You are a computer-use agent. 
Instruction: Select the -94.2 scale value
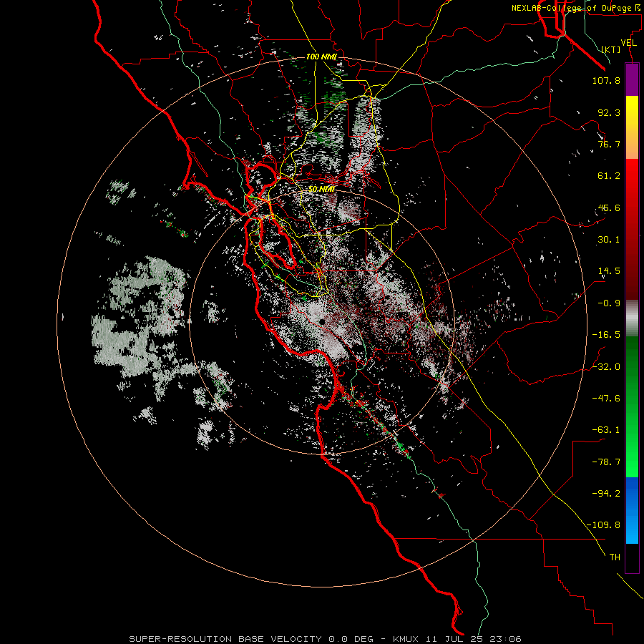coord(606,493)
